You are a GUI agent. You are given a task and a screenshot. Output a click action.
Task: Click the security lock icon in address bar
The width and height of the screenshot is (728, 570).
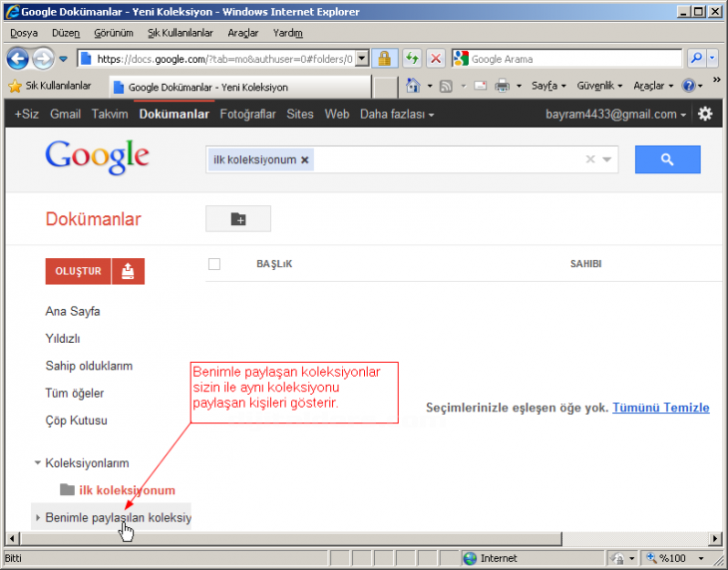point(384,59)
